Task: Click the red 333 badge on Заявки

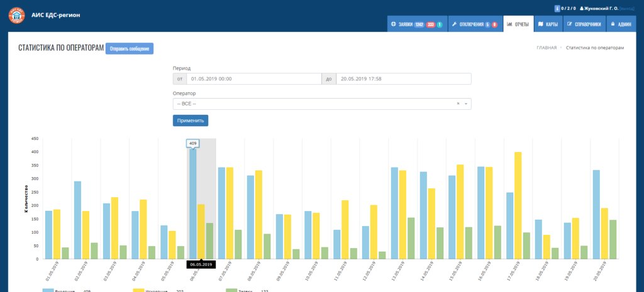Action: coord(430,24)
